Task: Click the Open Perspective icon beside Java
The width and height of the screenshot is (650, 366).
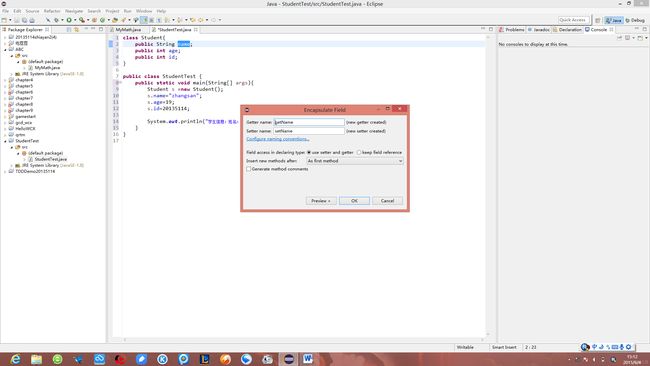Action: 597,20
